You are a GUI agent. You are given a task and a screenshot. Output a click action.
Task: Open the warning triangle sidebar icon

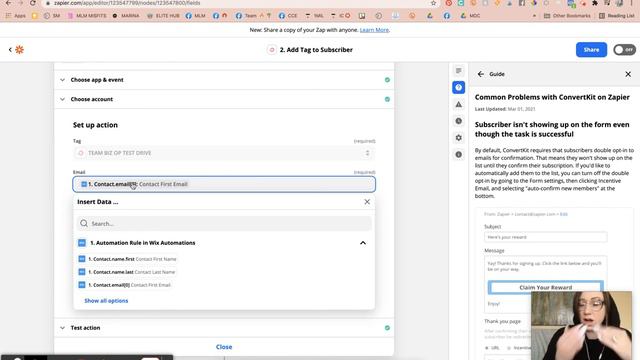[x=459, y=104]
